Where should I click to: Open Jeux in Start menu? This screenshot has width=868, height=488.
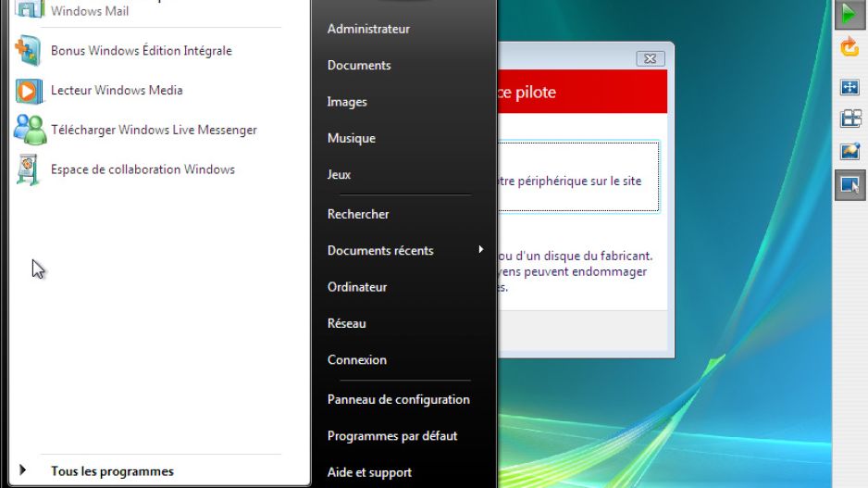[x=339, y=174]
